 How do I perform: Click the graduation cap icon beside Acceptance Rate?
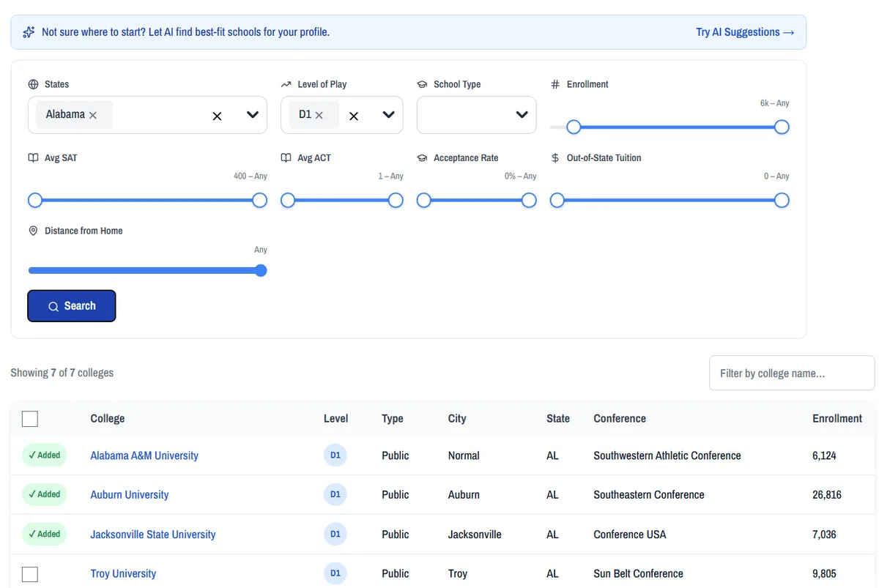(422, 157)
